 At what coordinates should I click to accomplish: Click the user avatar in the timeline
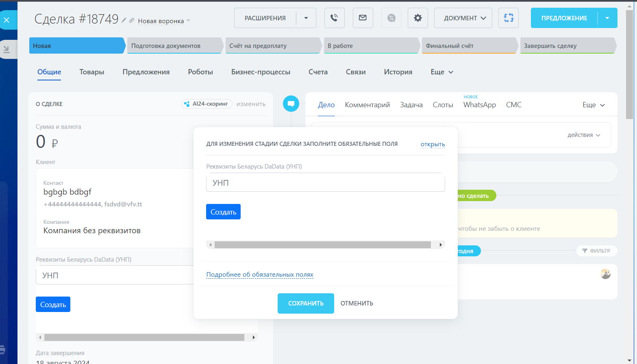pos(605,274)
